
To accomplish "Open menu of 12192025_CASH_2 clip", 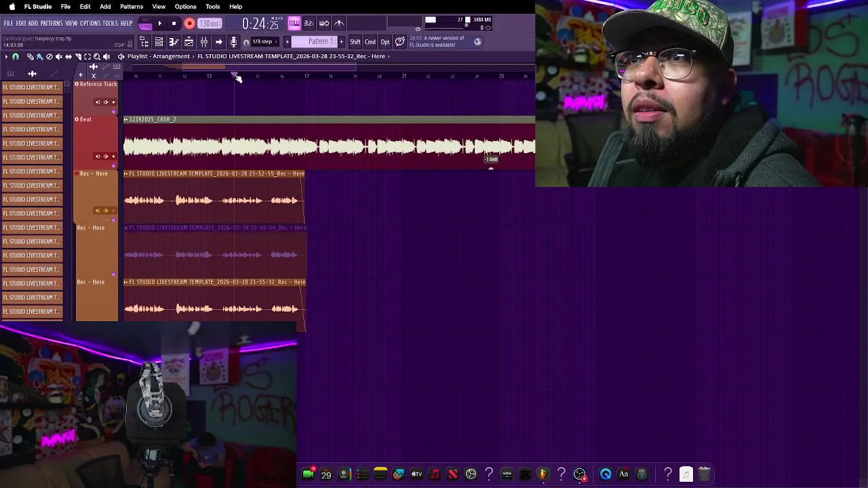I will pyautogui.click(x=125, y=119).
